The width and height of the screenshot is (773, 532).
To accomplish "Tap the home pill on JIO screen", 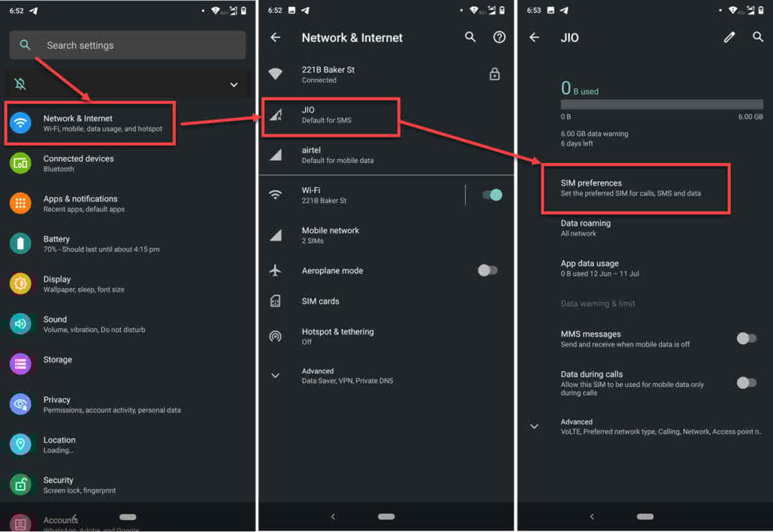I will pos(645,516).
